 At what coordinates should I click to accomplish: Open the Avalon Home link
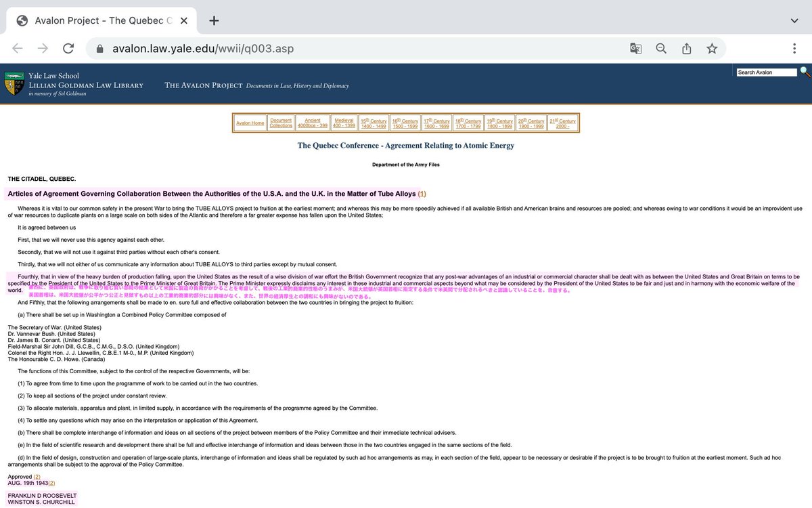point(250,123)
